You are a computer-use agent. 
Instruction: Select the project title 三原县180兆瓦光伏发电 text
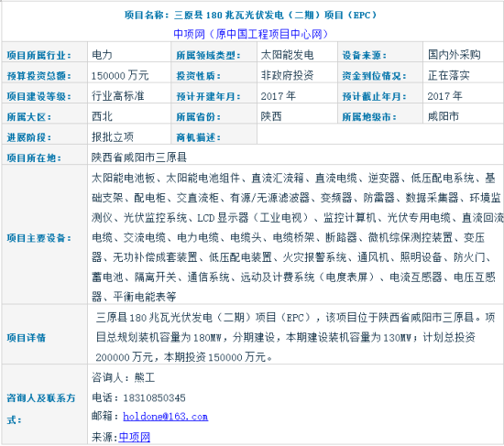(x=229, y=15)
